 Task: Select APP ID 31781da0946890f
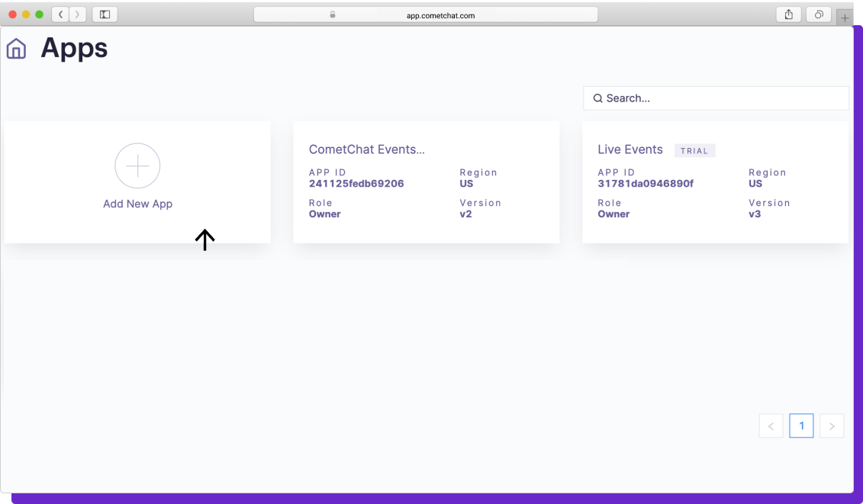[x=646, y=184]
